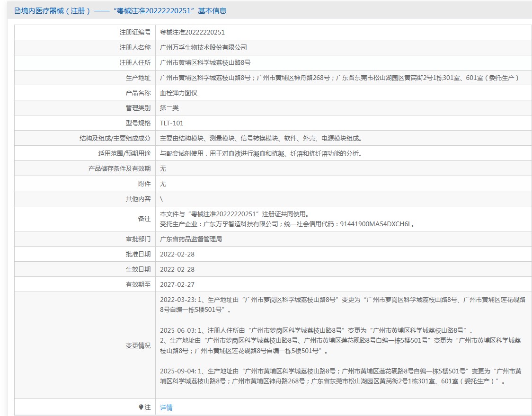Image resolution: width=532 pixels, height=416 pixels.
Task: Click the 2022-03-23 change record entry
Action: point(343,305)
